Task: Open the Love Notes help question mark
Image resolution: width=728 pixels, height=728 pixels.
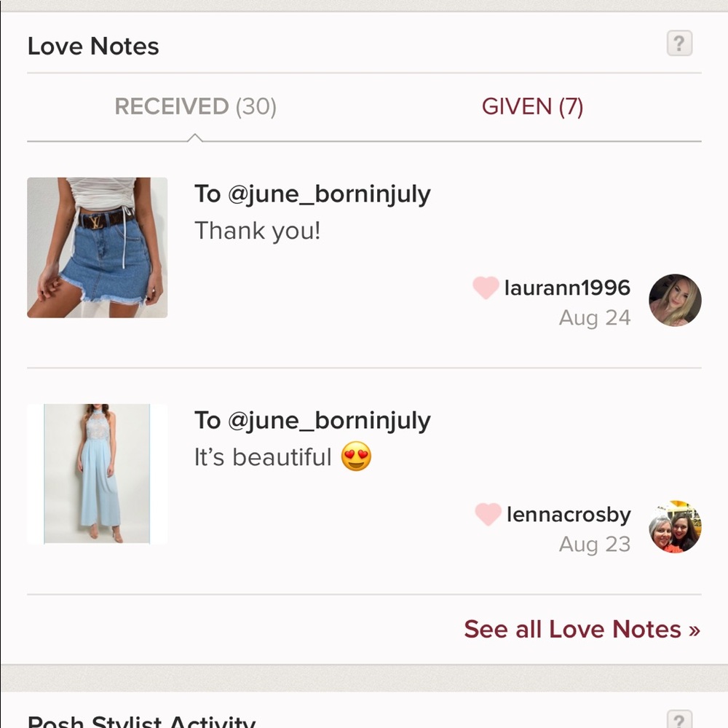Action: [x=678, y=44]
